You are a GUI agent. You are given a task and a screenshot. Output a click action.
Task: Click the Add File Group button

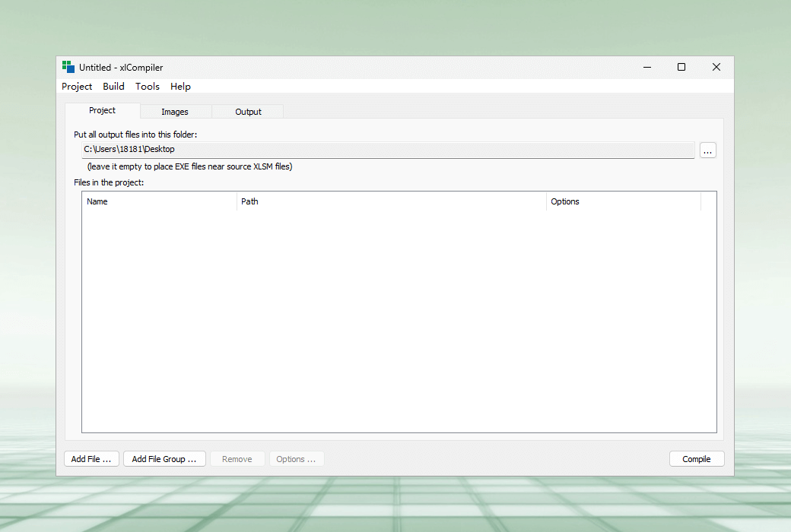164,459
